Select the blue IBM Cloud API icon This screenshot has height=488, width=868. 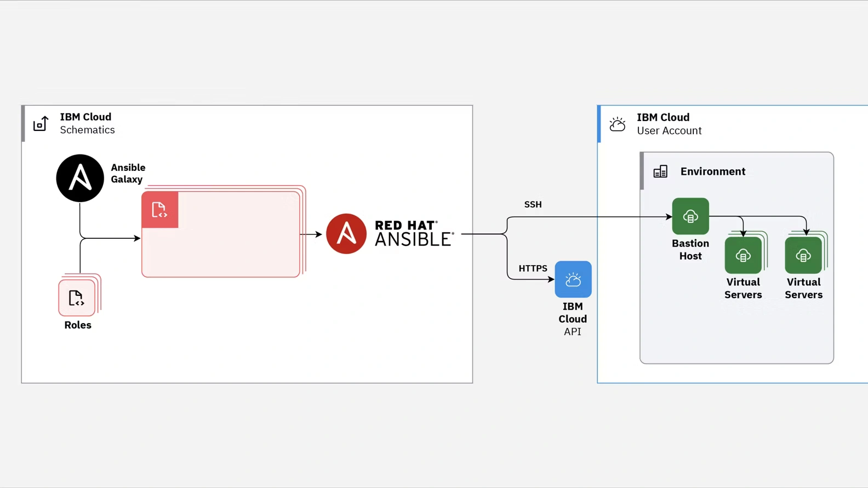(573, 279)
